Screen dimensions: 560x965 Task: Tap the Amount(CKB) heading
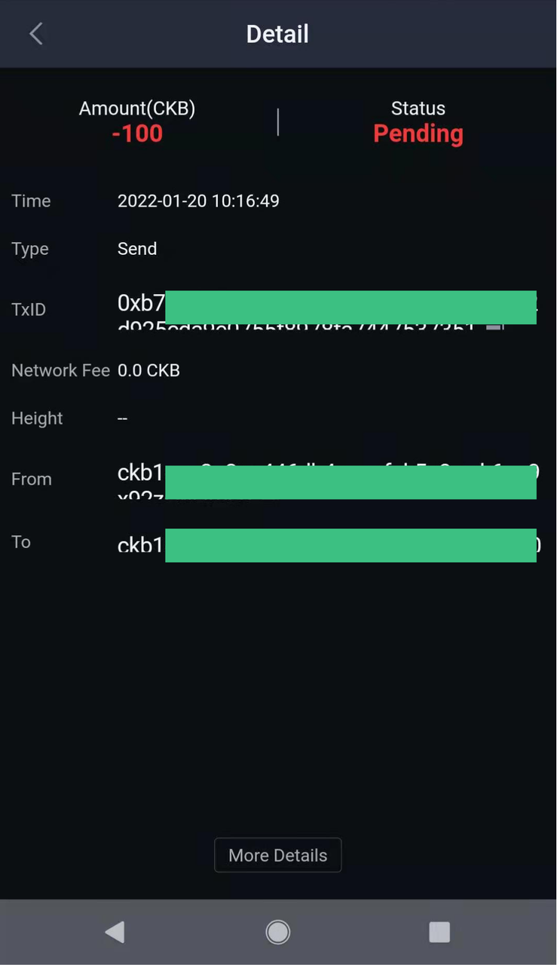click(137, 109)
